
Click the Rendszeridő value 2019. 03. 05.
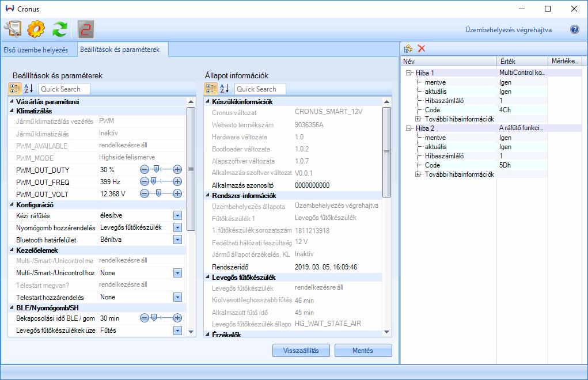pos(326,267)
